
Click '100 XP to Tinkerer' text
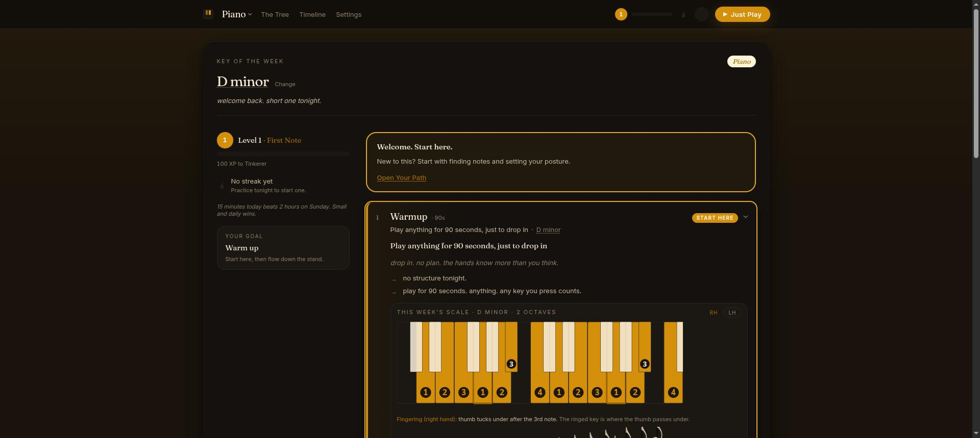coord(241,164)
